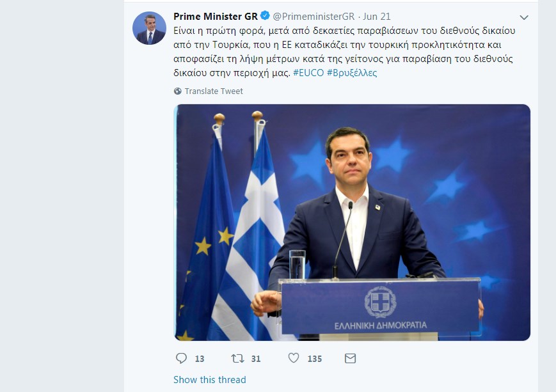Click the globe icon beside Translate Tweet
Viewport: 556px width, 392px height.
(178, 91)
